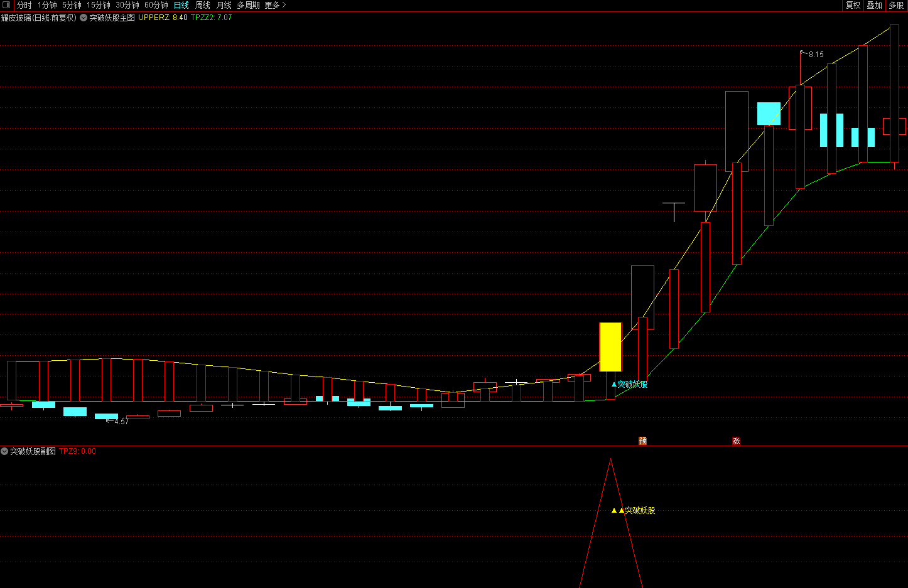Click the 叠加 overlay button
This screenshot has width=908, height=588.
(874, 5)
